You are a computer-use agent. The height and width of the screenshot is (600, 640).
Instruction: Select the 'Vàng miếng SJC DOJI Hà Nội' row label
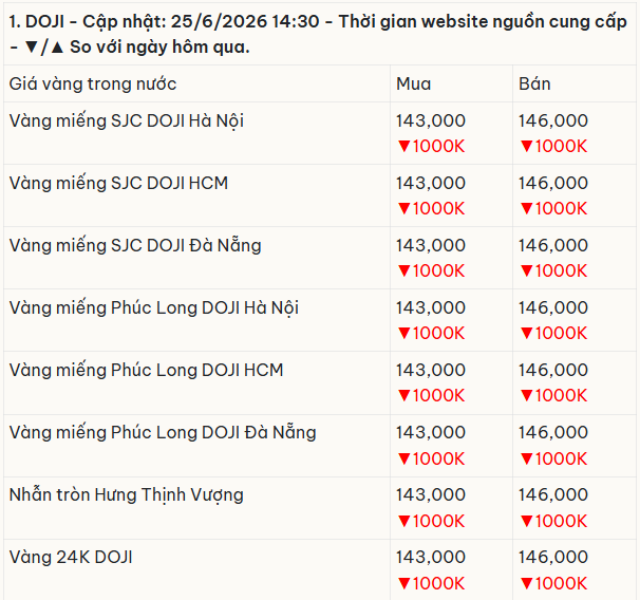tap(127, 121)
